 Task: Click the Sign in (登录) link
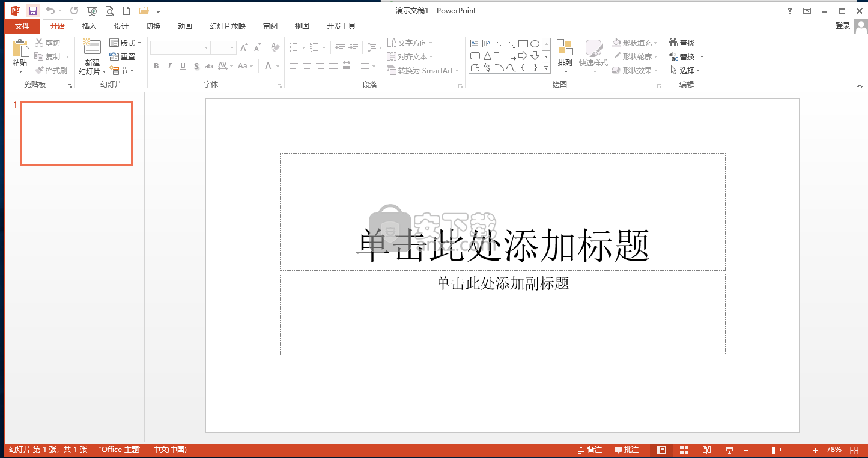[x=843, y=26]
